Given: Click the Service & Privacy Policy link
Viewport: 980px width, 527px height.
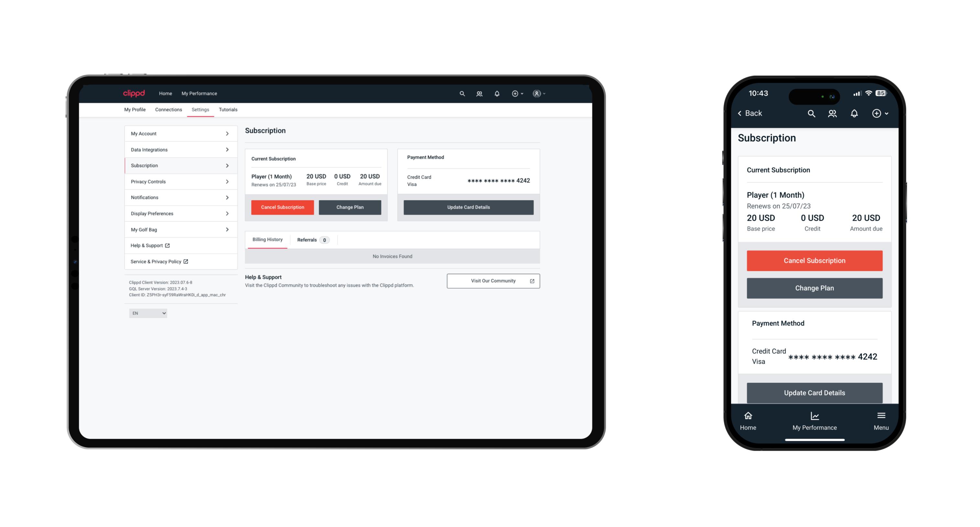Looking at the screenshot, I should [159, 261].
